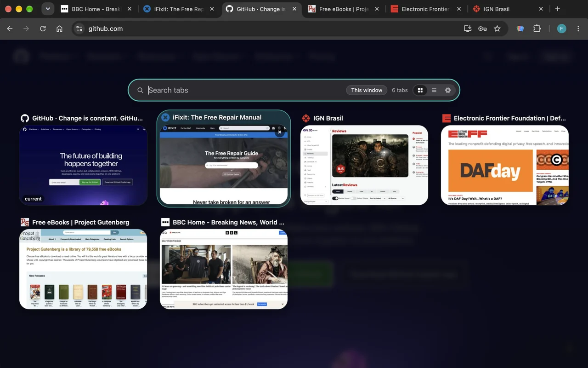Open the profile avatar F

click(x=561, y=29)
